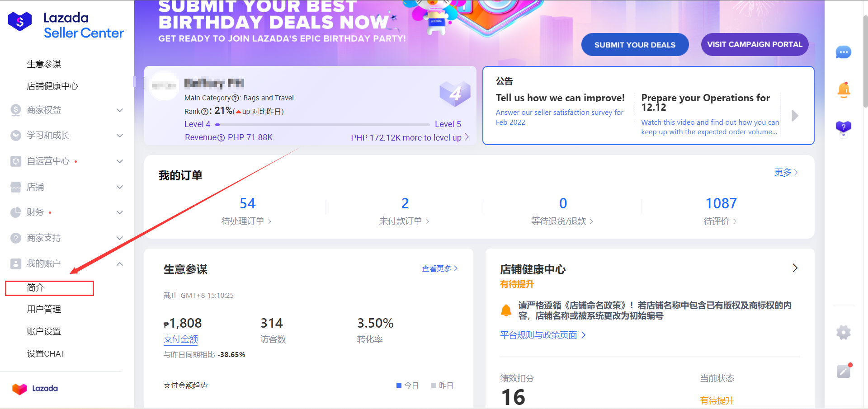Expand the 财务 sidebar section
The width and height of the screenshot is (868, 409).
pyautogui.click(x=67, y=212)
